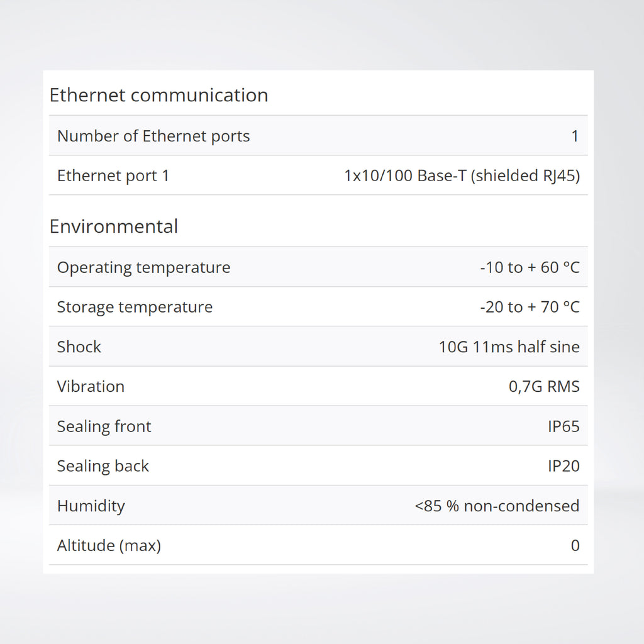The height and width of the screenshot is (644, 644).
Task: Click the IP20 rating value
Action: tap(563, 466)
